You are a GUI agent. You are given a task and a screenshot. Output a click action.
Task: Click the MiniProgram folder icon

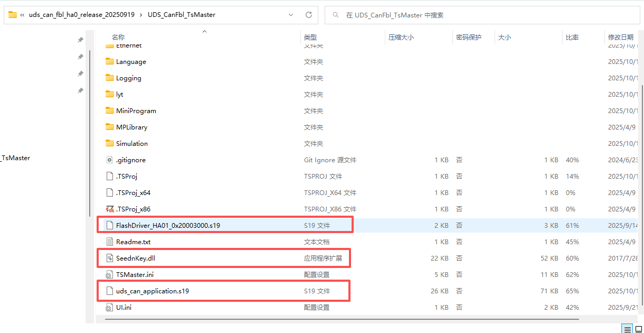click(x=110, y=111)
